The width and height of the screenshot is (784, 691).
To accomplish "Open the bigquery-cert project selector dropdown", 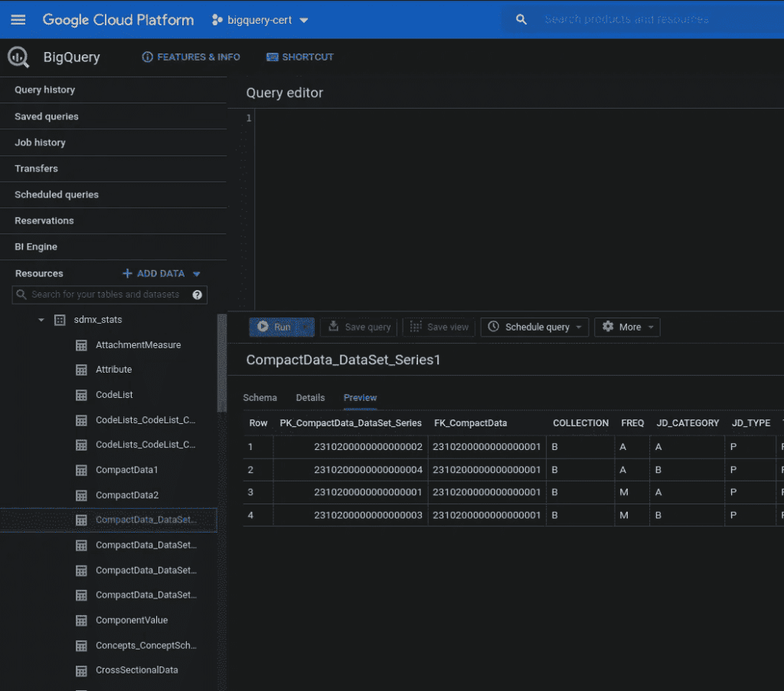I will pos(303,21).
